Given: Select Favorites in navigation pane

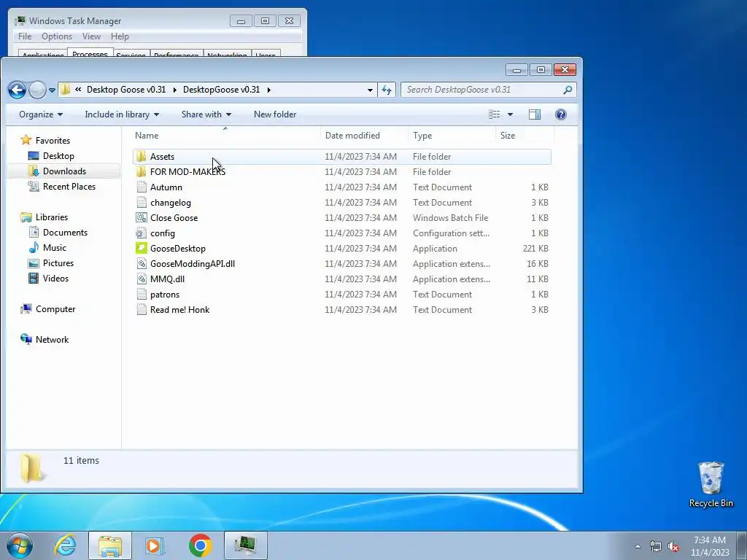Looking at the screenshot, I should coord(53,141).
